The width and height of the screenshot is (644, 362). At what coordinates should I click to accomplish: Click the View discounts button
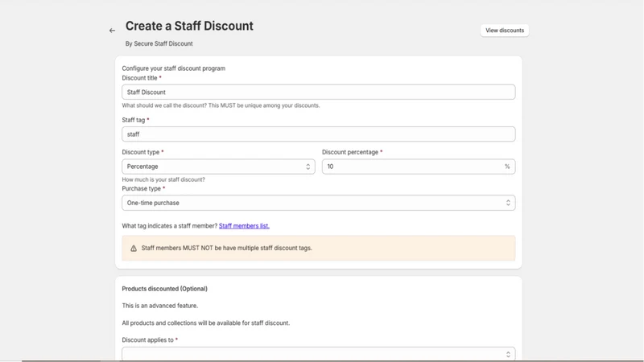[x=505, y=31]
